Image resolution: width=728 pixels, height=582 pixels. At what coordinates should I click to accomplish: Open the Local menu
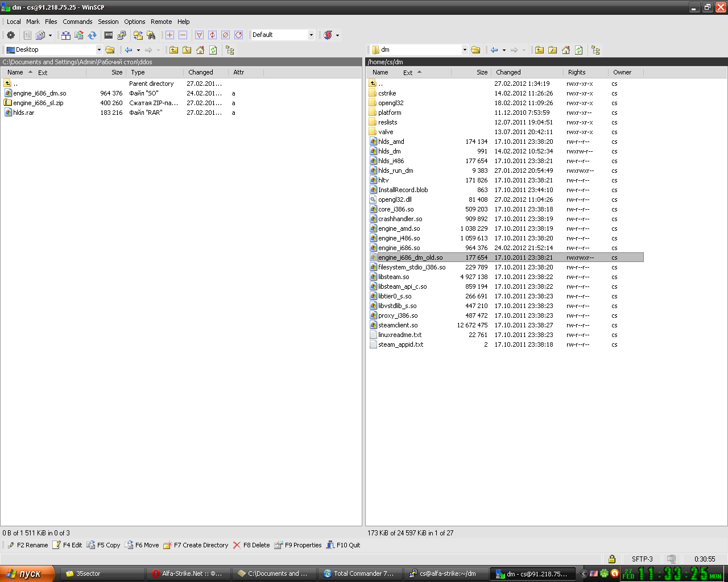tap(14, 22)
